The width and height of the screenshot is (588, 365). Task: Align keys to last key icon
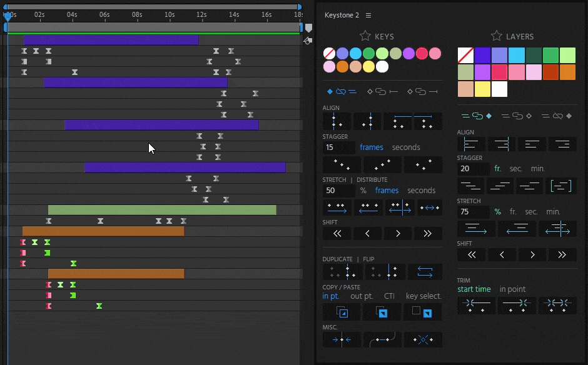(x=368, y=121)
